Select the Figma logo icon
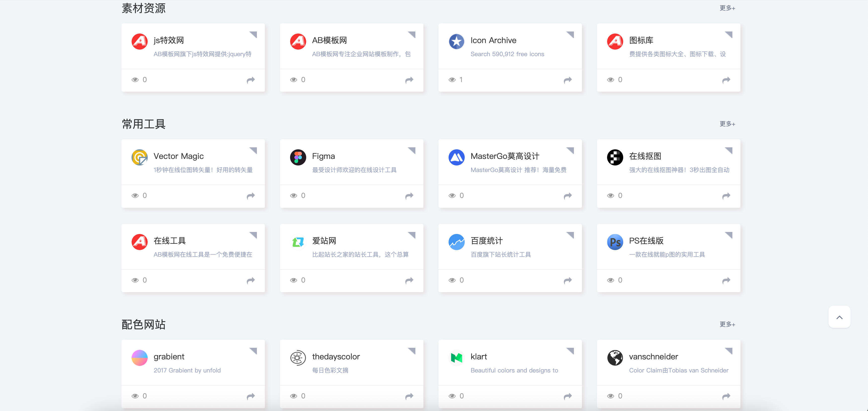 [298, 157]
